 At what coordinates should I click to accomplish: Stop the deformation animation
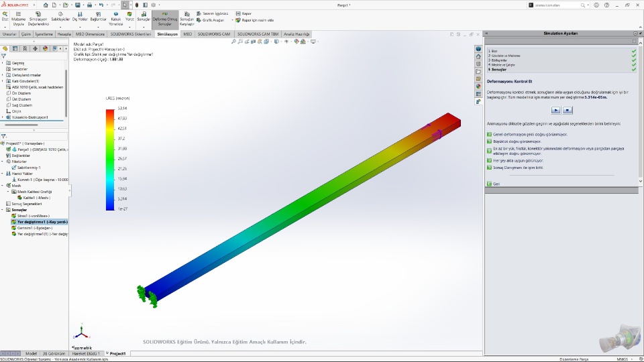pyautogui.click(x=568, y=110)
